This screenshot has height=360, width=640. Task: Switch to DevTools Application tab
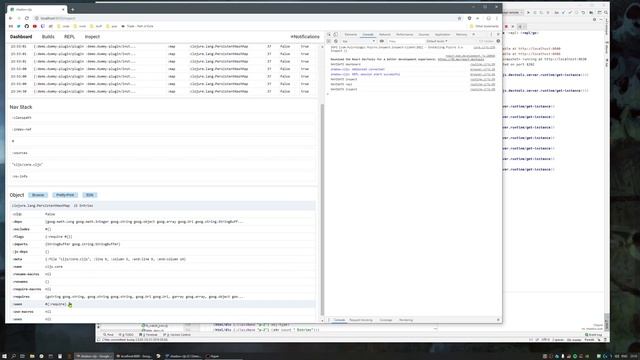442,35
